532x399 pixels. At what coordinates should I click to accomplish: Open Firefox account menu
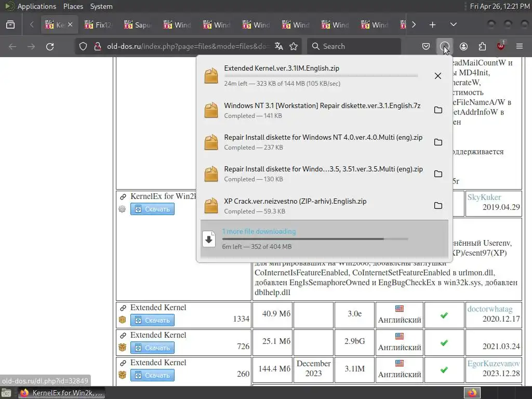point(463,46)
